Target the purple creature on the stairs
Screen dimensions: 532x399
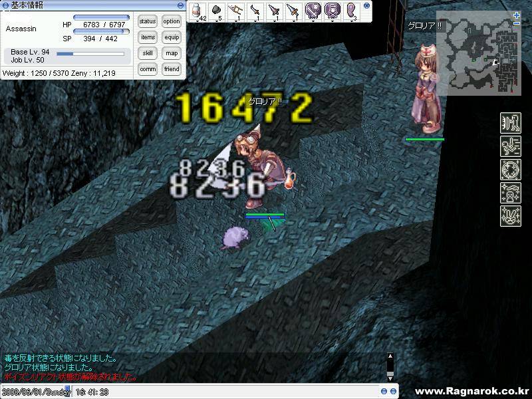coord(235,238)
